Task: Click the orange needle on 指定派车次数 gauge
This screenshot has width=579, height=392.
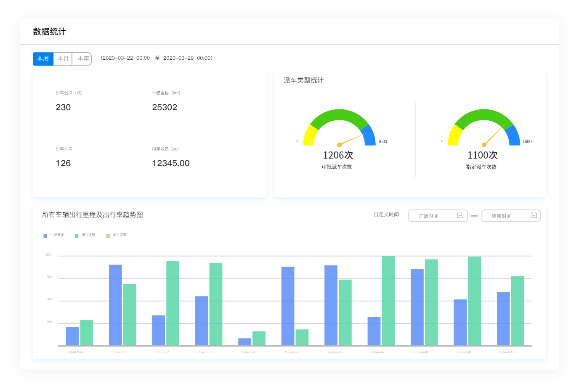Action: click(x=494, y=135)
